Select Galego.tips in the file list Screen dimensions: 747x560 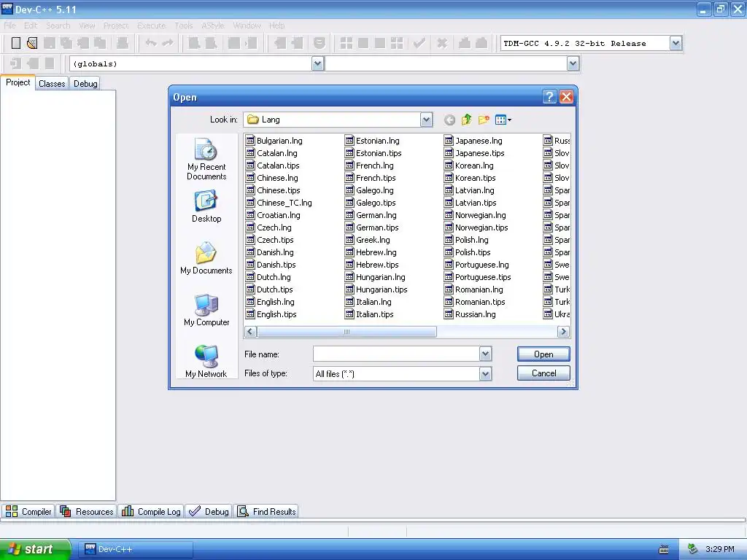pos(370,203)
